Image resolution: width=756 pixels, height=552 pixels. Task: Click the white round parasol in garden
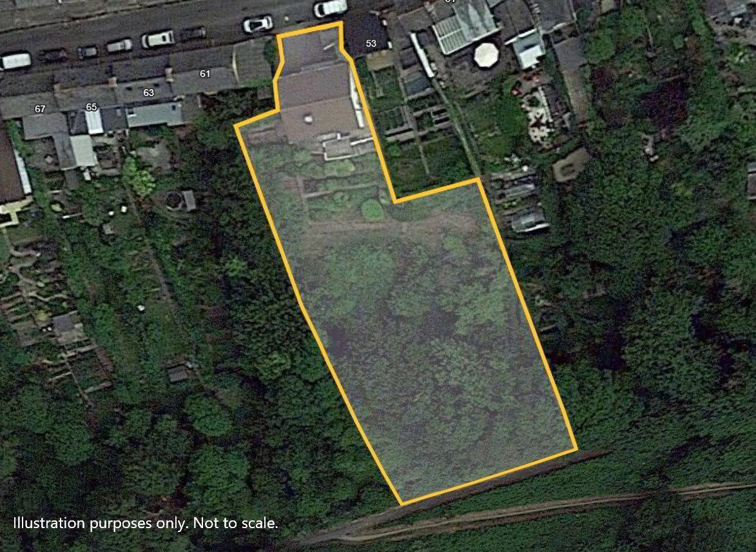click(486, 55)
